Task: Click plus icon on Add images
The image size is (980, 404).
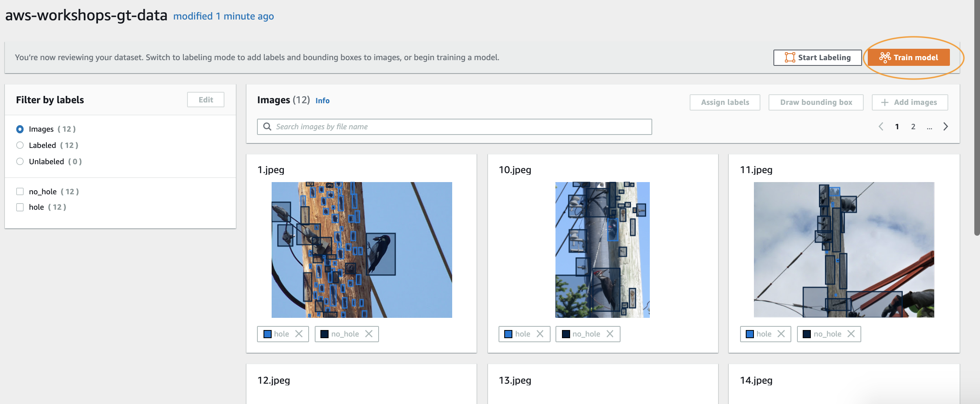Action: [x=885, y=102]
